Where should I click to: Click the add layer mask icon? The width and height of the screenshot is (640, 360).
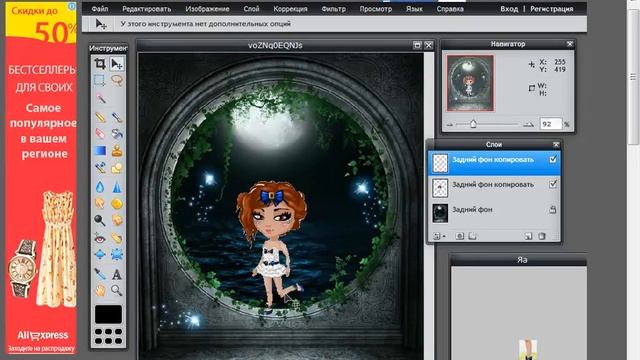click(x=460, y=236)
